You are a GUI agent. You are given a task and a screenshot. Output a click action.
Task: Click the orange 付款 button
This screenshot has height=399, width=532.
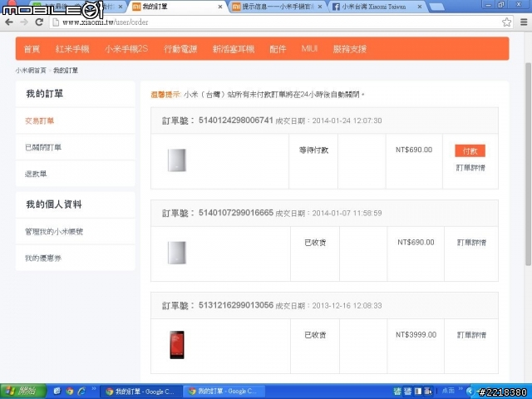tap(470, 150)
